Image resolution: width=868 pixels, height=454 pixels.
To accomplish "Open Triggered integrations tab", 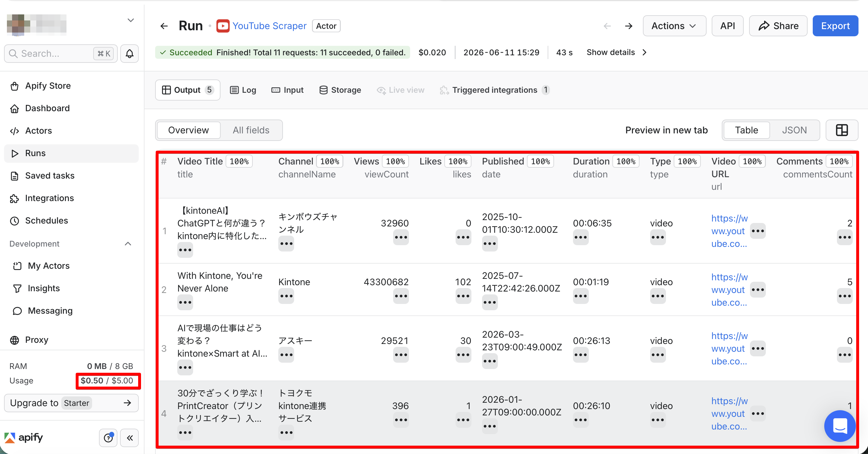I will click(494, 90).
